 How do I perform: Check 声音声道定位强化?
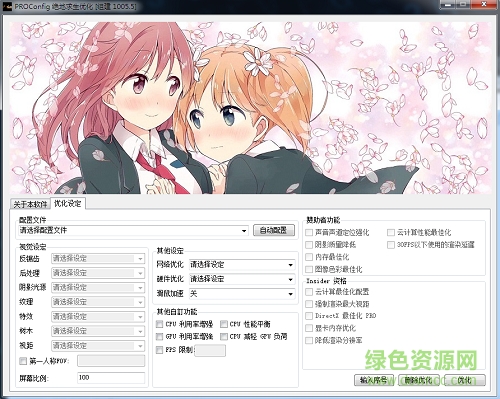[309, 232]
